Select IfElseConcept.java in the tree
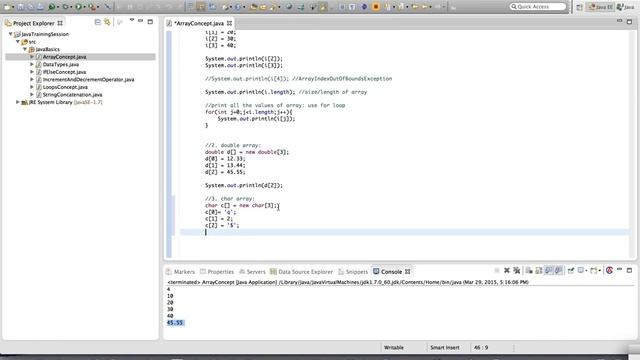Screen dimensions: 640x360 point(64,72)
